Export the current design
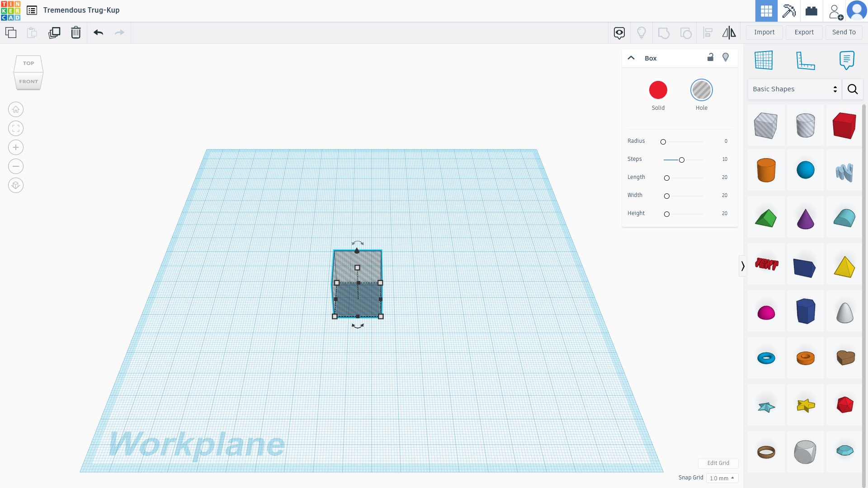Screen dimensions: 868x488 coord(804,32)
